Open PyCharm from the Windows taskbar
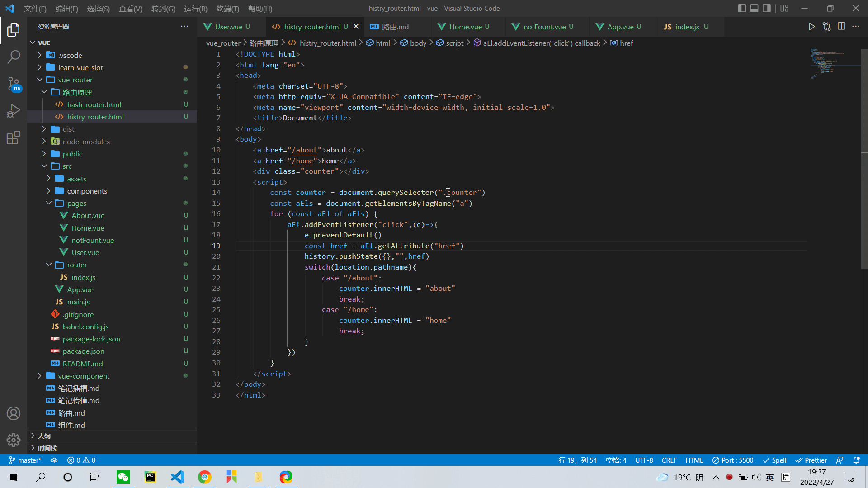 pyautogui.click(x=150, y=477)
